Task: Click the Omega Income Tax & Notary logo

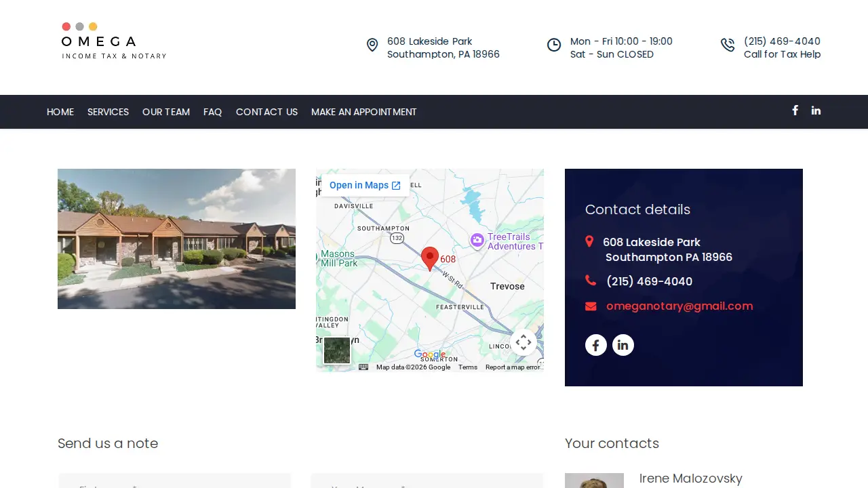Action: click(114, 41)
